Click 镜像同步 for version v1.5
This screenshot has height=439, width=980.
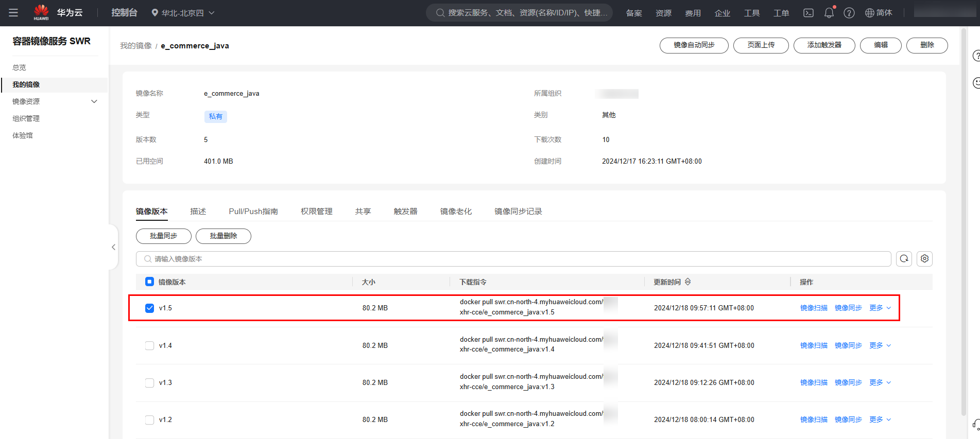(849, 308)
